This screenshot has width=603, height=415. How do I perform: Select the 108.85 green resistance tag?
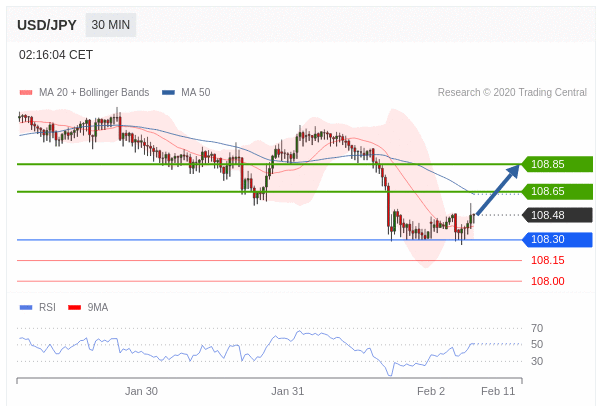(558, 164)
